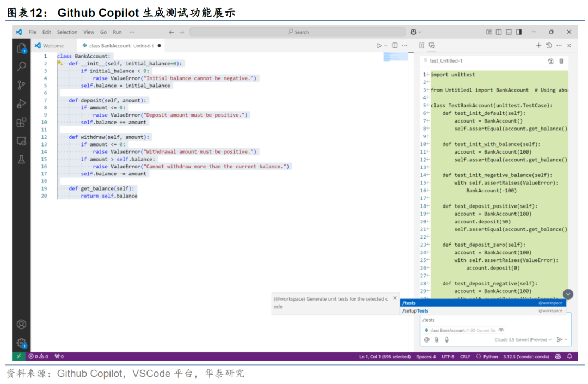Toggle current file context eye icon
The width and height of the screenshot is (588, 384).
click(501, 330)
